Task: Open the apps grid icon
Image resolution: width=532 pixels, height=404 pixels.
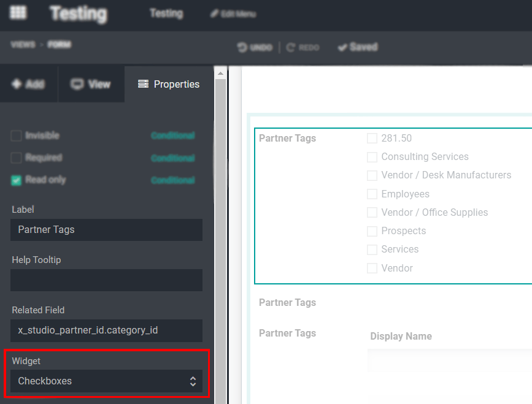Action: point(18,12)
